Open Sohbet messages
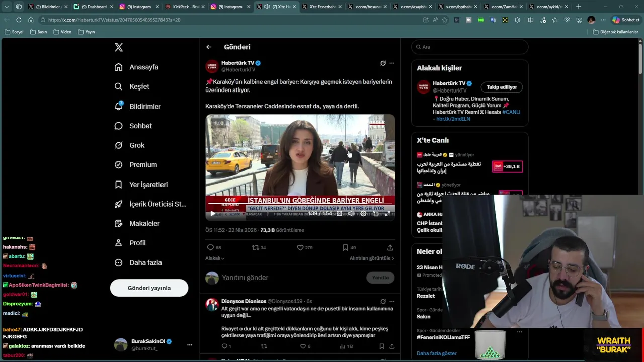This screenshot has height=362, width=644. click(x=133, y=126)
